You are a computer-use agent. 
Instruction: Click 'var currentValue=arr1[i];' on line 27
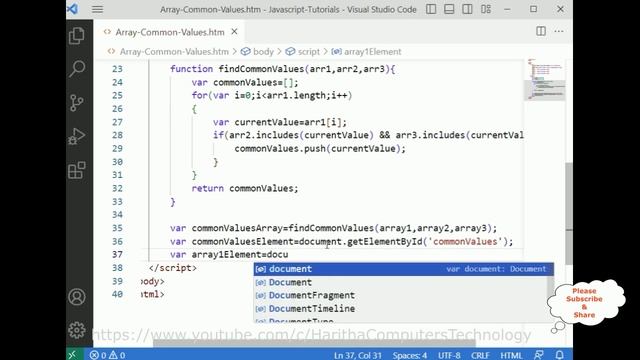click(x=280, y=122)
